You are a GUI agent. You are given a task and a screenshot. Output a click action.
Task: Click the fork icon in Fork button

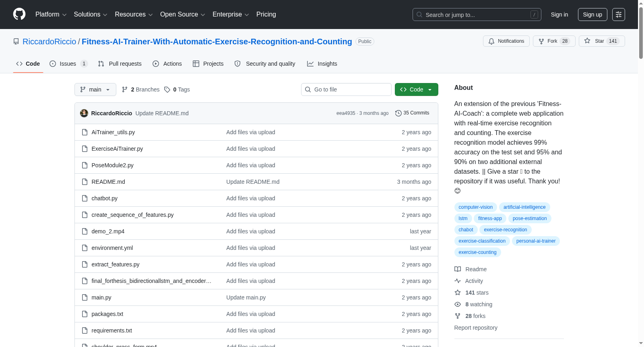point(541,41)
